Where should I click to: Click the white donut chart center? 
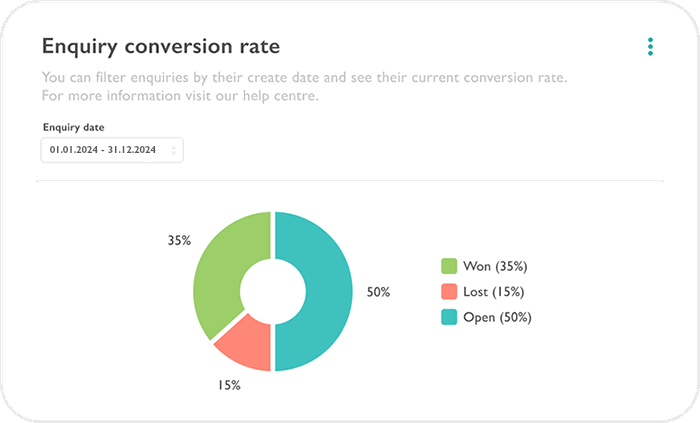click(x=272, y=292)
